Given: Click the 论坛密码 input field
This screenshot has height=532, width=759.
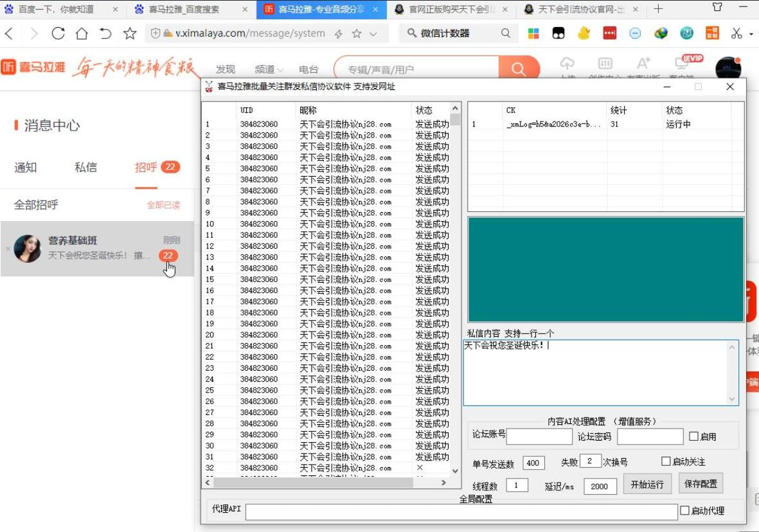Looking at the screenshot, I should coord(650,436).
